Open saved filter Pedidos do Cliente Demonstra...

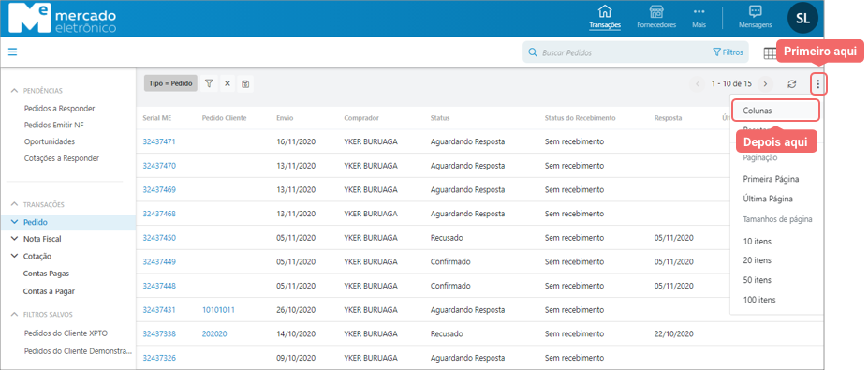(x=78, y=351)
